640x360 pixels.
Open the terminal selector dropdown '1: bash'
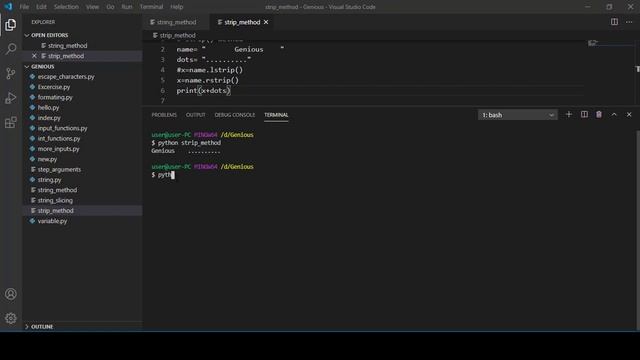click(518, 115)
